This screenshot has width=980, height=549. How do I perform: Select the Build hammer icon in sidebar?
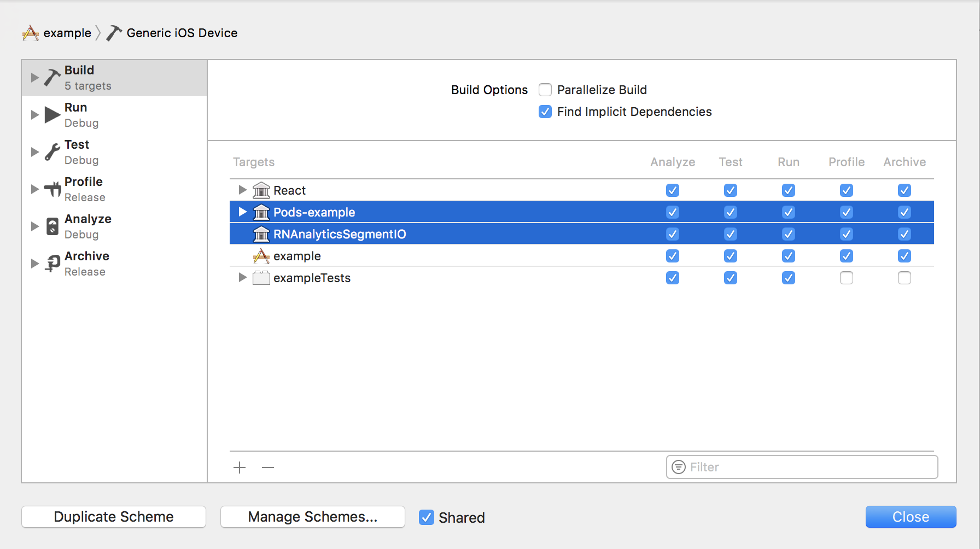click(52, 78)
